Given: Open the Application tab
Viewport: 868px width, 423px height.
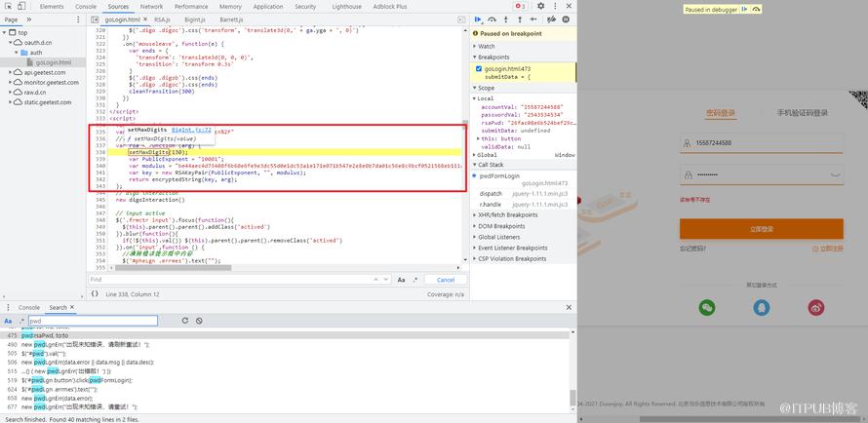Looking at the screenshot, I should 268,7.
